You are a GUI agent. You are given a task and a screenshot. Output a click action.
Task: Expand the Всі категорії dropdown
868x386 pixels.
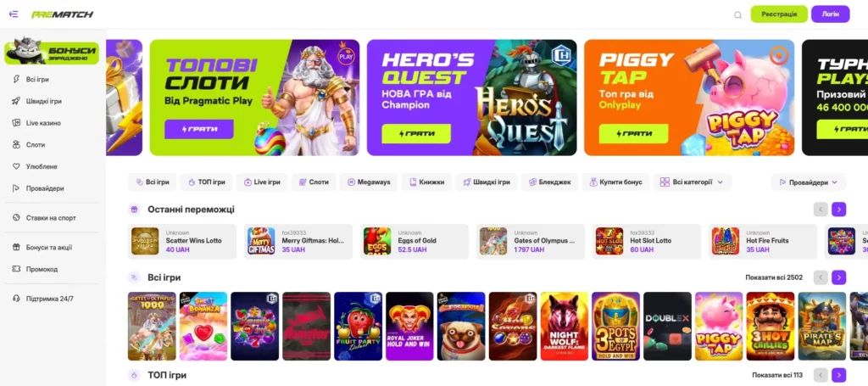click(692, 182)
